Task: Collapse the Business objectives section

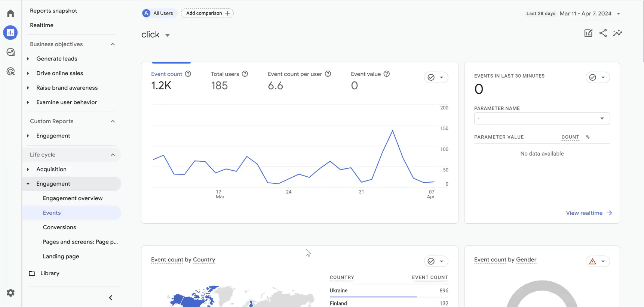Action: click(113, 44)
